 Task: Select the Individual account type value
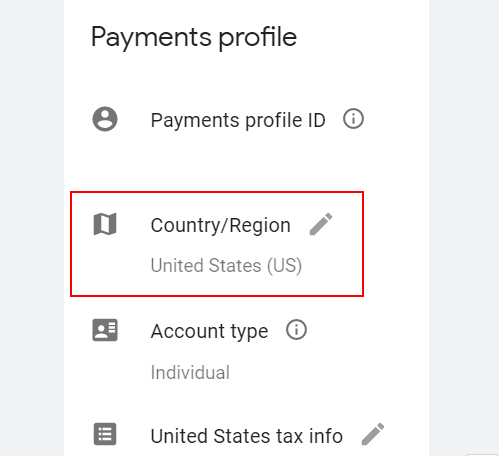tap(190, 372)
